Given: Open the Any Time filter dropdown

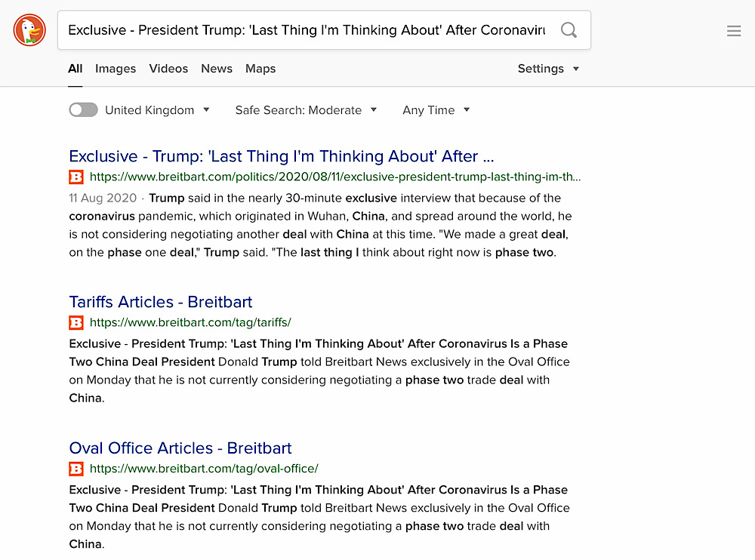Looking at the screenshot, I should click(436, 110).
